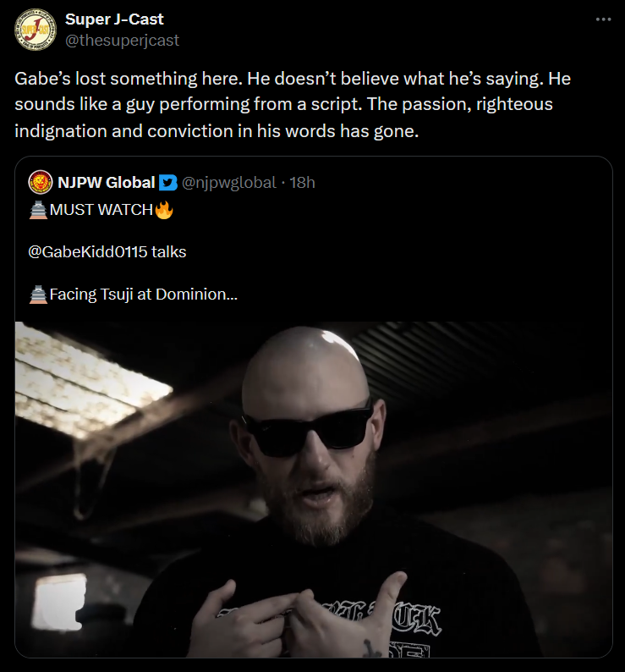Click the NJPW Global account name
This screenshot has width=625, height=672.
pyautogui.click(x=107, y=183)
